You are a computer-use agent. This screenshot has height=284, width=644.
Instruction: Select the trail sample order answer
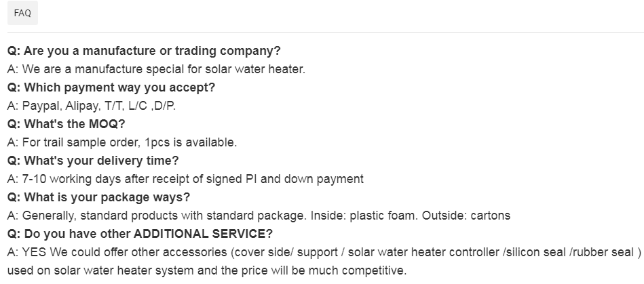click(x=122, y=142)
